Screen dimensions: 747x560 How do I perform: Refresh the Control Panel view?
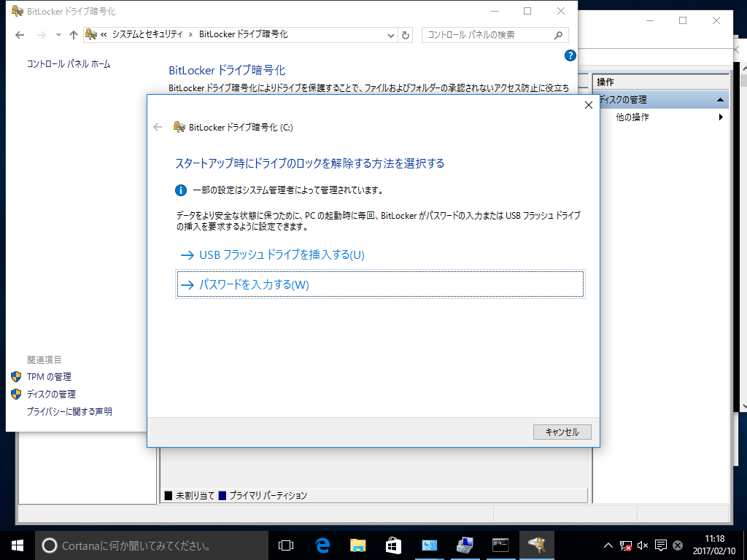pyautogui.click(x=406, y=35)
